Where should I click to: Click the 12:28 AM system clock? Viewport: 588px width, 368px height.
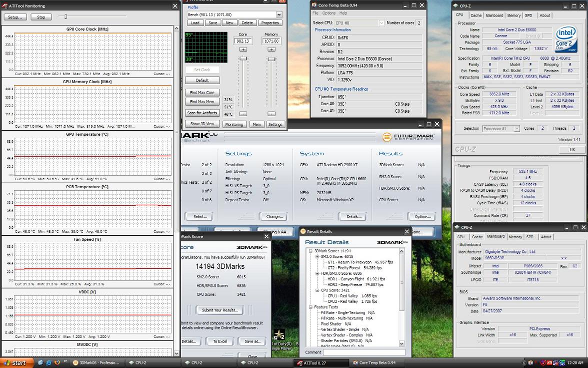pos(575,362)
